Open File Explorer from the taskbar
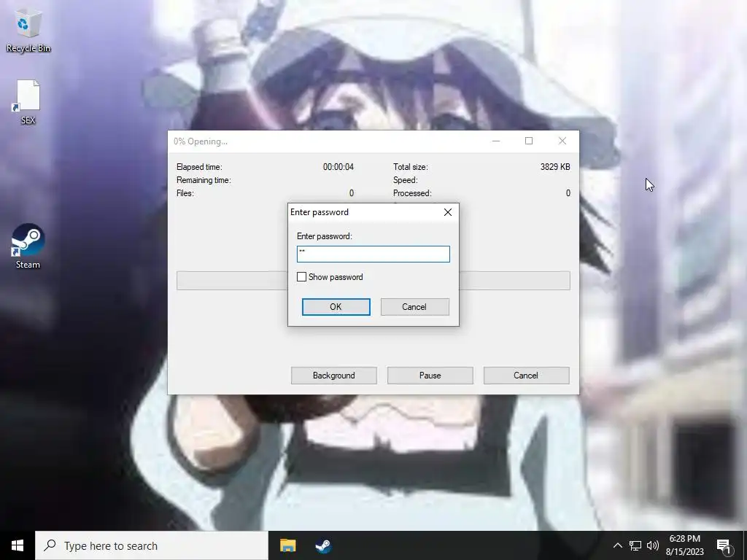The image size is (747, 560). (287, 545)
